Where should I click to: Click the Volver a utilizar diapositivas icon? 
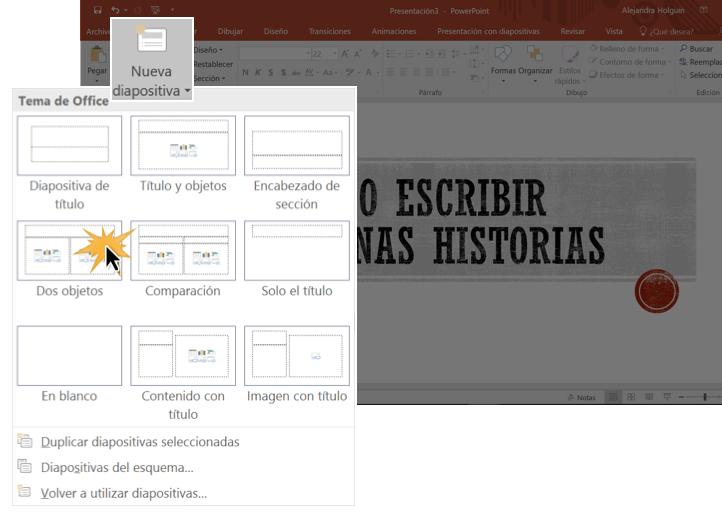25,492
